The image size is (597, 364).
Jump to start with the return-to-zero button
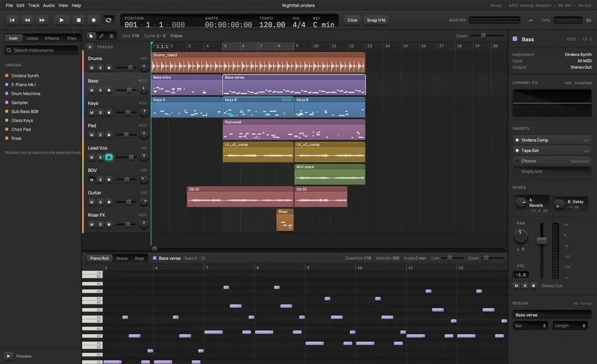click(12, 20)
